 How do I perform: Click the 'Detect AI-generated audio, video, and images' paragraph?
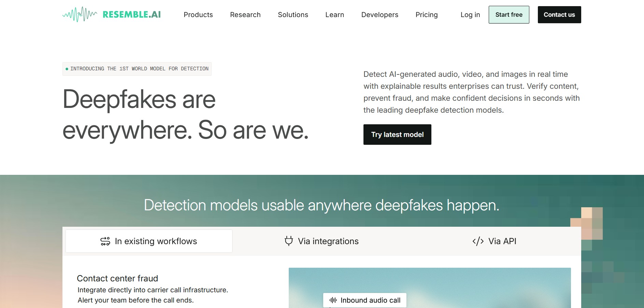point(472,92)
